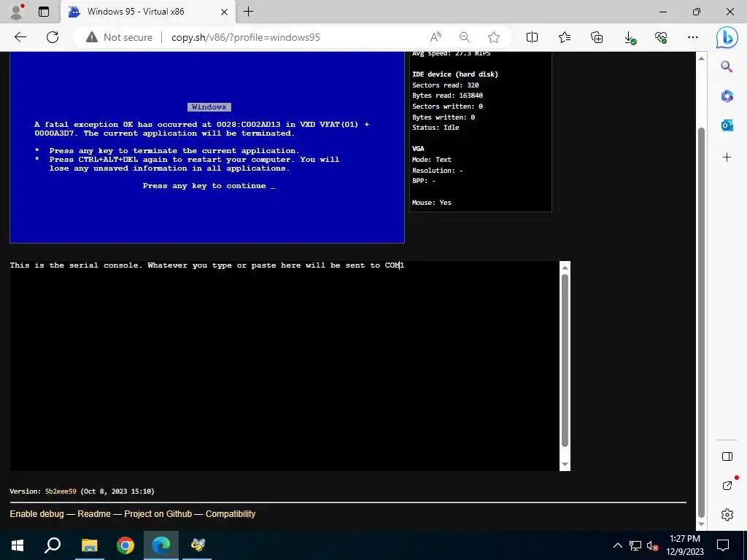Select the 'Mouse: Yes' line
Viewport: 747px width, 560px height.
[x=432, y=203]
